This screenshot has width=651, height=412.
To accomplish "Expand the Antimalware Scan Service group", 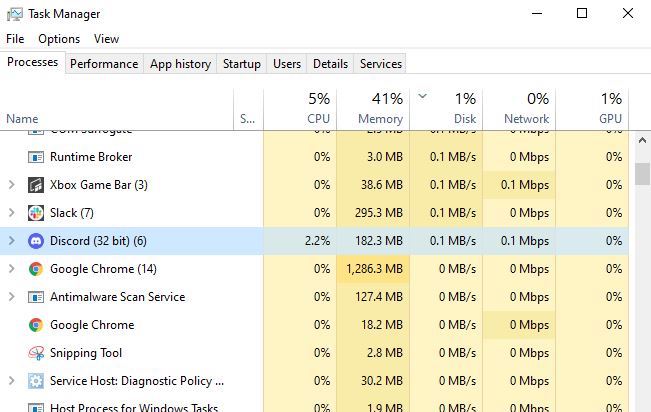I will coord(12,297).
